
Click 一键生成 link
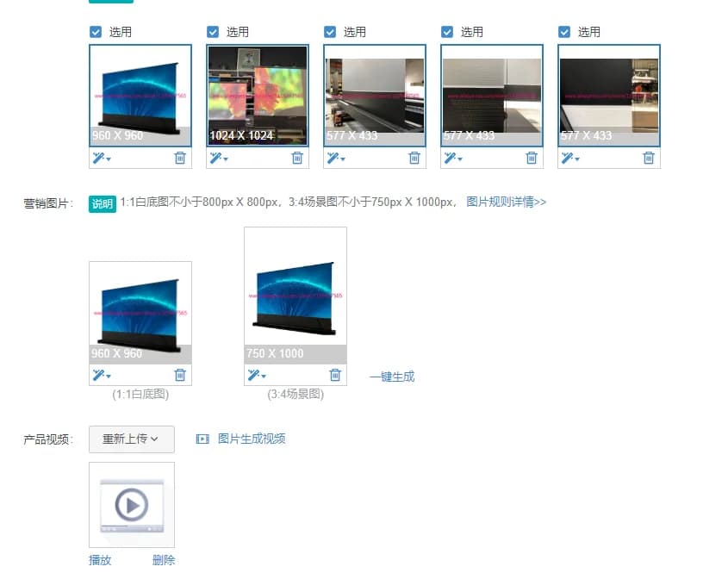pos(392,377)
